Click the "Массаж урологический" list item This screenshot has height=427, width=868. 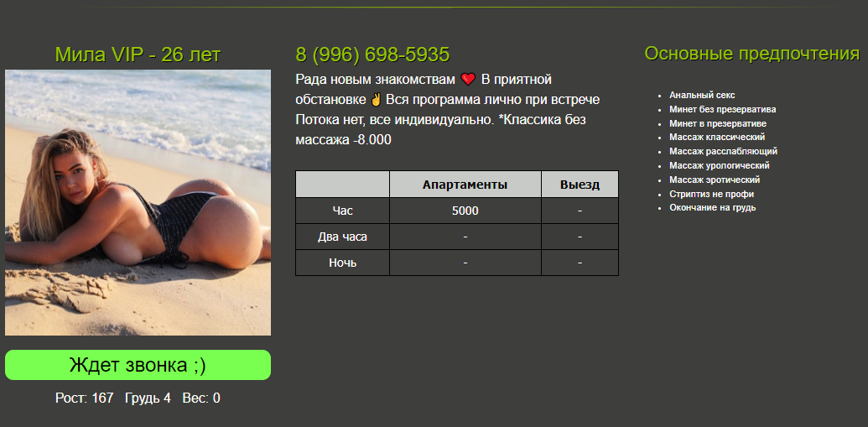pos(719,165)
